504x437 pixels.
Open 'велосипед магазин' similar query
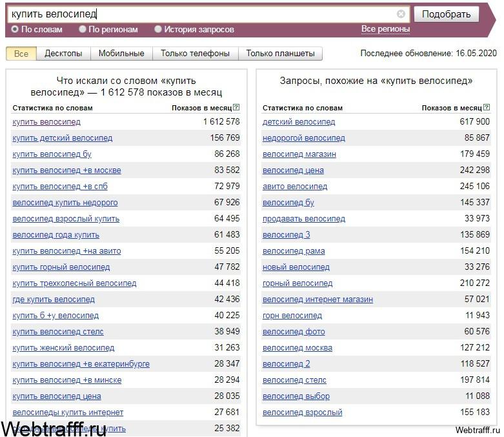(x=299, y=154)
